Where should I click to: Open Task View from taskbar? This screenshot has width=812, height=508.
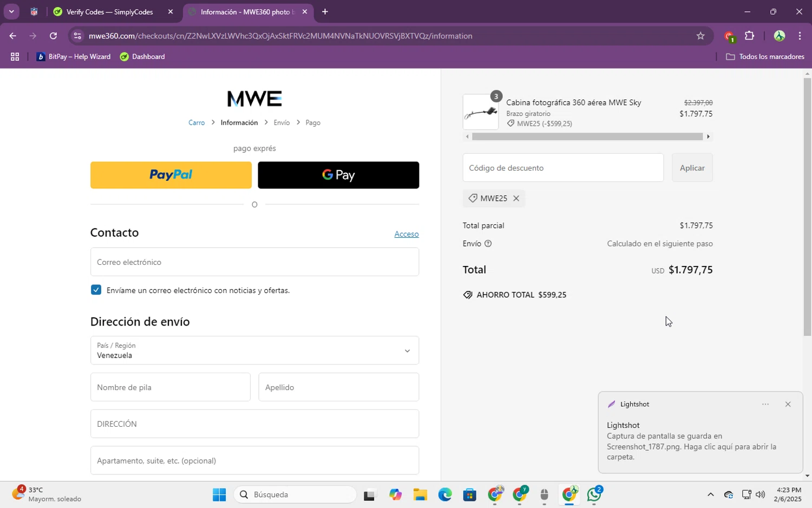point(369,494)
